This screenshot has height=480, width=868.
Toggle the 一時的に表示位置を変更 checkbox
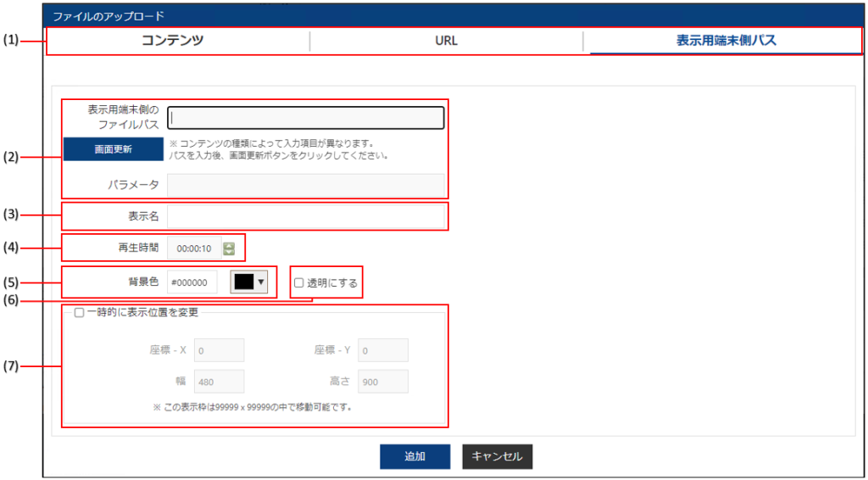point(79,312)
